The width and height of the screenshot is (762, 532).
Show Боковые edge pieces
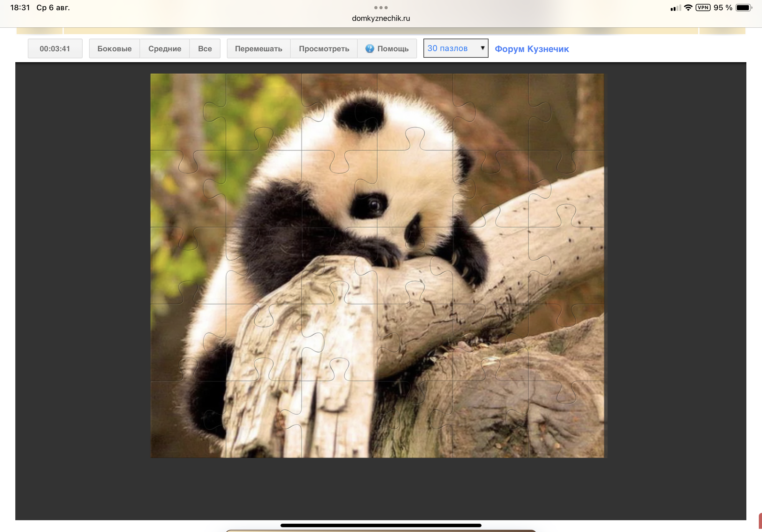coord(114,48)
